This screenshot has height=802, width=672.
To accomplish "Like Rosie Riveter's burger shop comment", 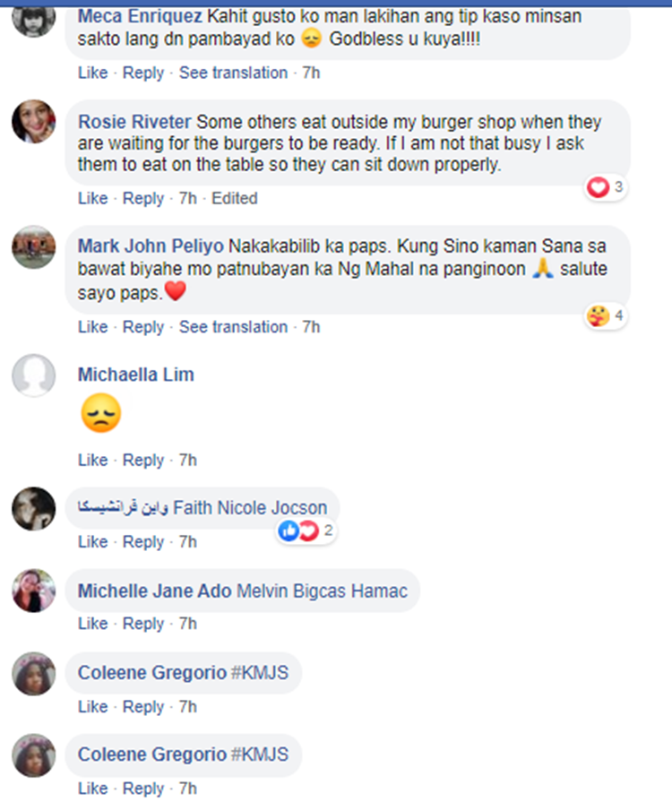I will [92, 198].
